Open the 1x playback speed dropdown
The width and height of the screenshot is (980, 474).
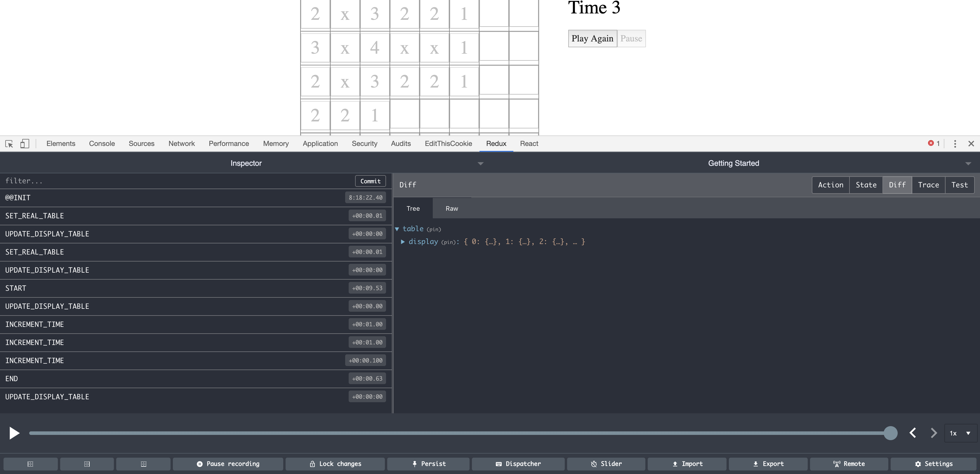(960, 433)
